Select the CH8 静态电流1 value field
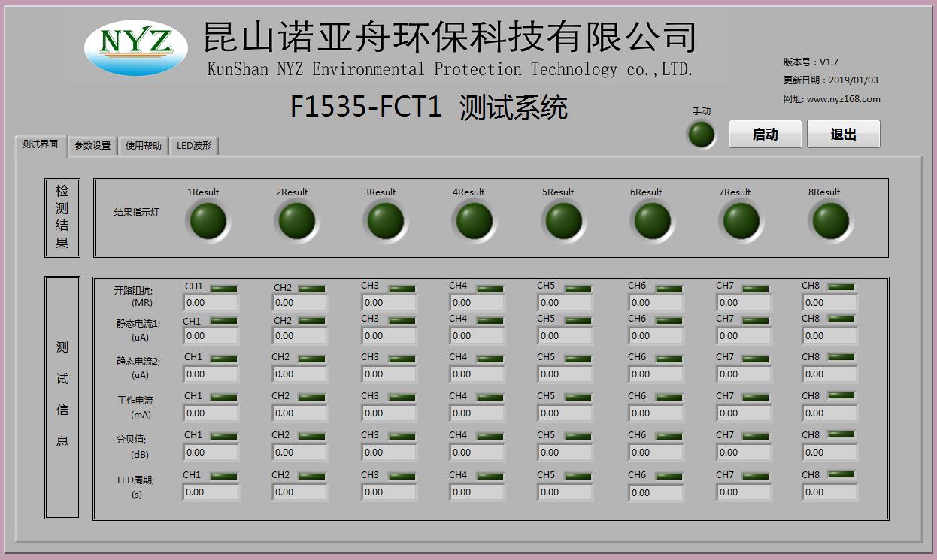 [x=829, y=336]
